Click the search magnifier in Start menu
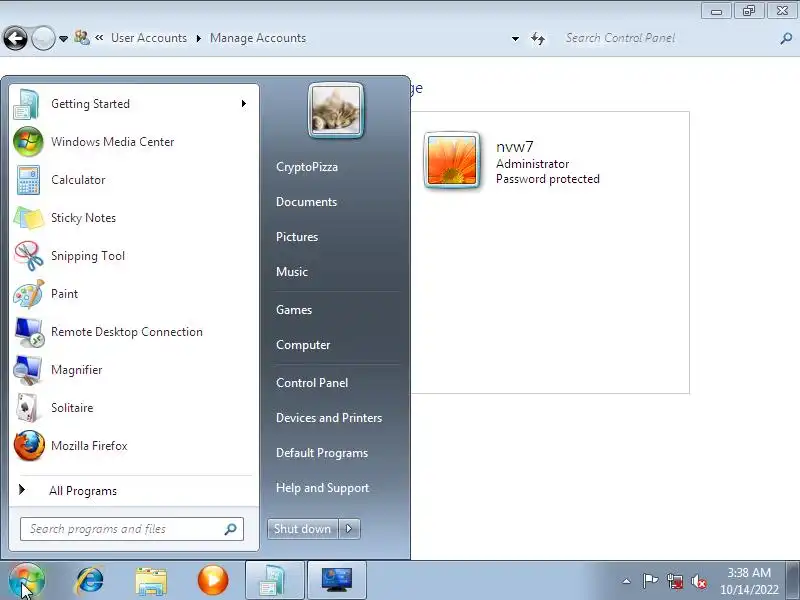The image size is (800, 600). tap(231, 529)
